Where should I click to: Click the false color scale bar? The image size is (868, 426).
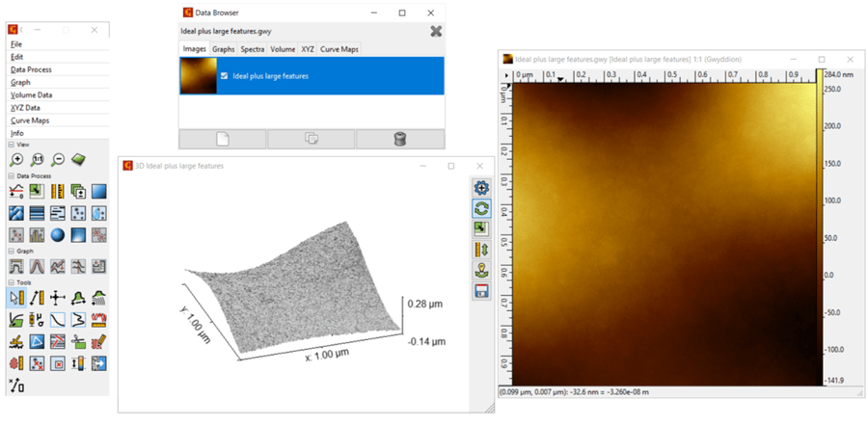[819, 227]
